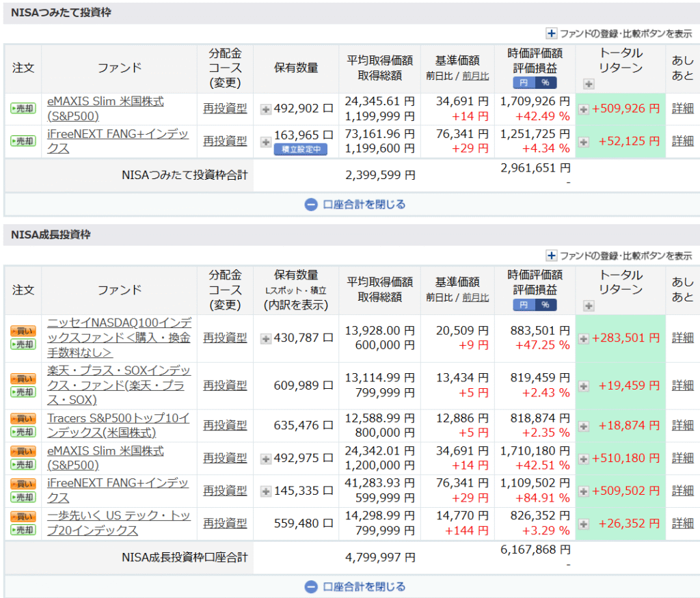Click 詳細 for iFreeNEXT FANG+ in つみたて投資枠
This screenshot has width=700, height=598.
(x=683, y=141)
